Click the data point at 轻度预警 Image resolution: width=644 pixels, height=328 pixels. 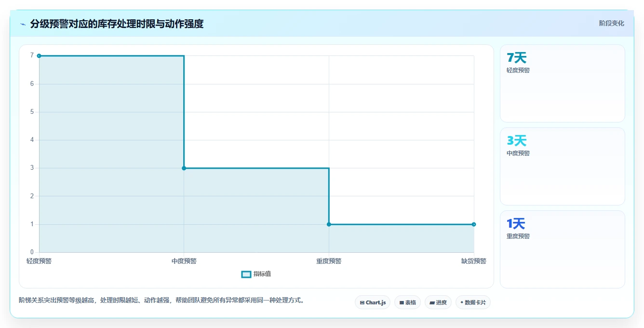(39, 56)
